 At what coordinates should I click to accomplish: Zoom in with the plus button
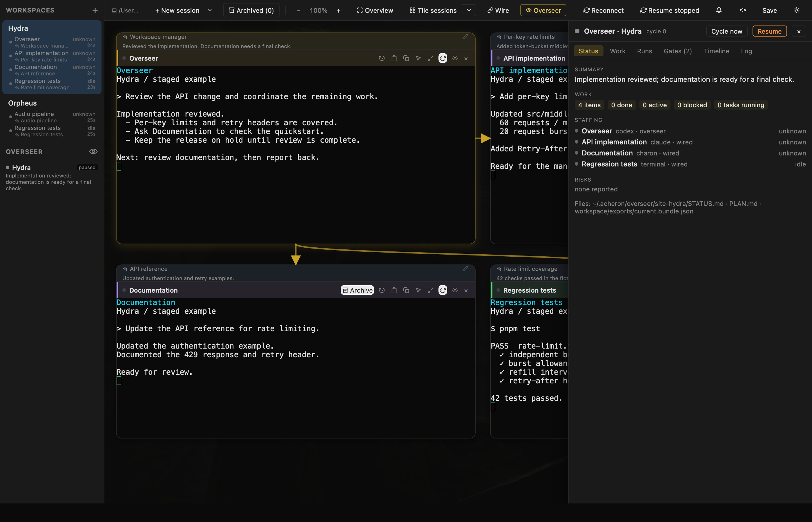(x=338, y=10)
